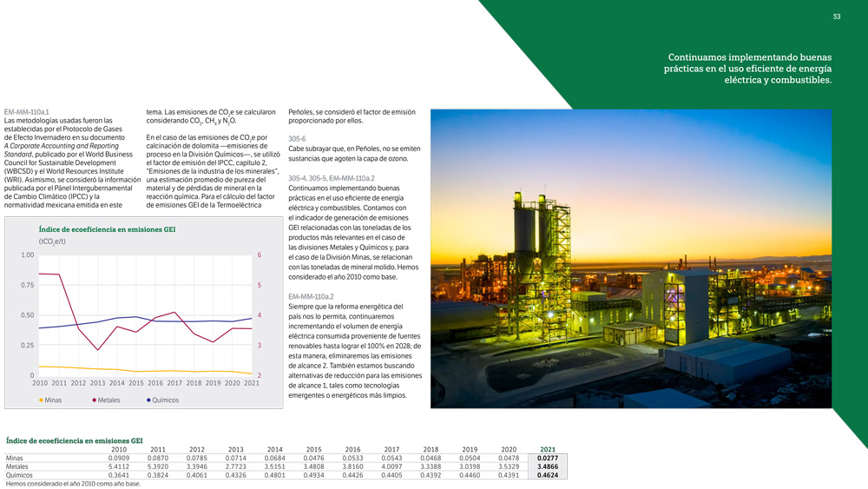The image size is (868, 489).
Task: Select the Minas 2010 value 0.0909
Action: click(119, 458)
